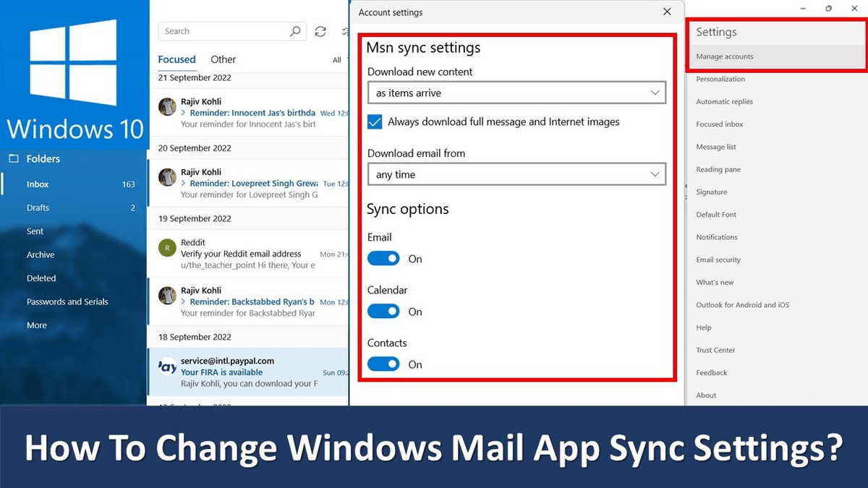Screen dimensions: 868x488
Task: Open Rajiv Kohli avatar on Innocent Jas reminder
Action: pyautogui.click(x=167, y=106)
